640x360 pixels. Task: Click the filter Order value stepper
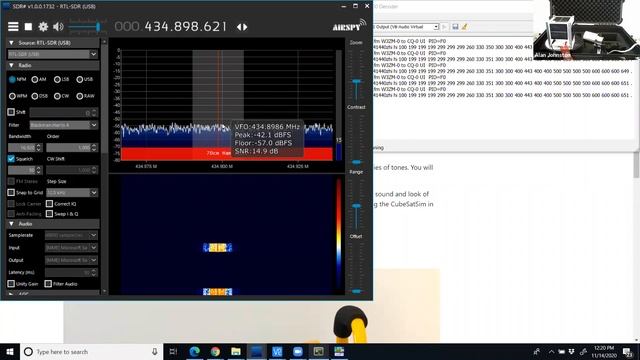click(x=94, y=148)
